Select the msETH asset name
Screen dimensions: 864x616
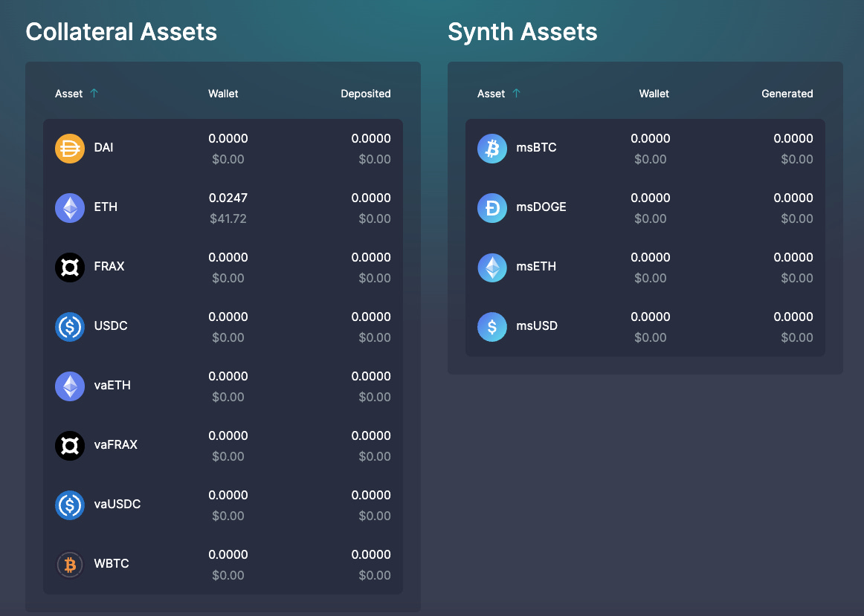coord(536,267)
